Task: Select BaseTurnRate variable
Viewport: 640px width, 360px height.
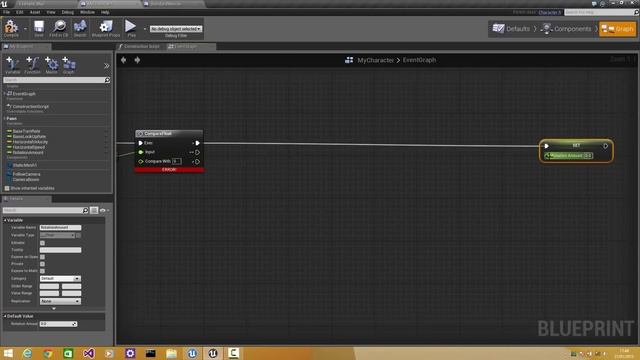Action: [26, 131]
